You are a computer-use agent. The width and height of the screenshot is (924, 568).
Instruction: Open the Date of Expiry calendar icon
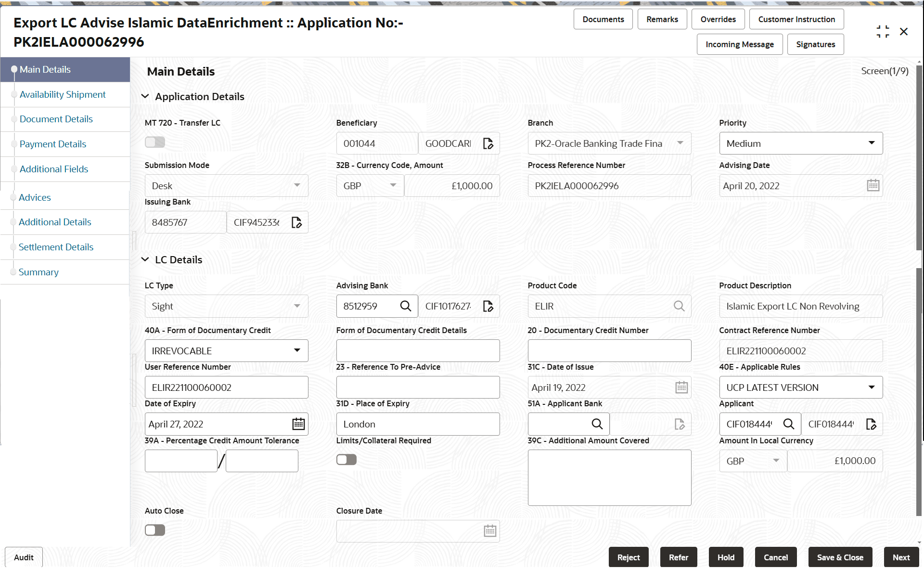(298, 424)
